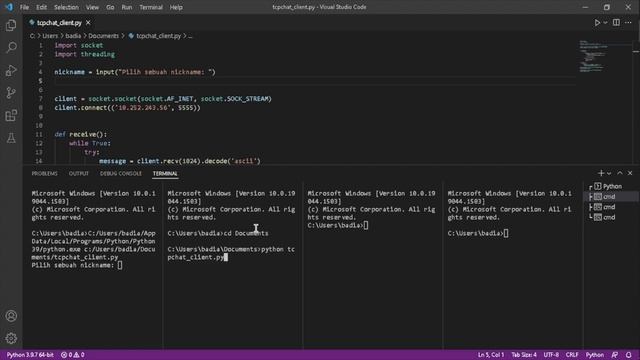This screenshot has height=360, width=640.
Task: Click the prompt in the fourth terminal pane
Action: pos(478,233)
